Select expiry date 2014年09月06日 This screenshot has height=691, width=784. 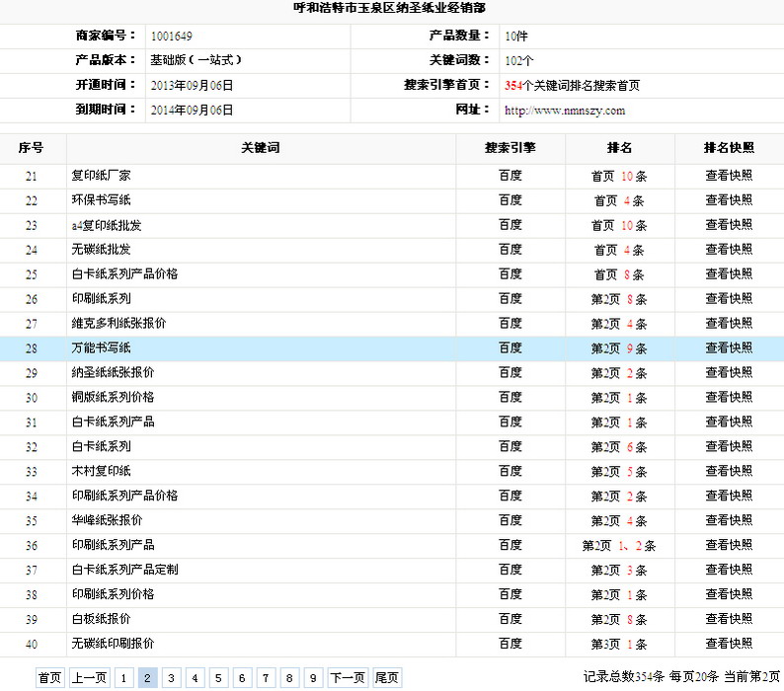[192, 110]
